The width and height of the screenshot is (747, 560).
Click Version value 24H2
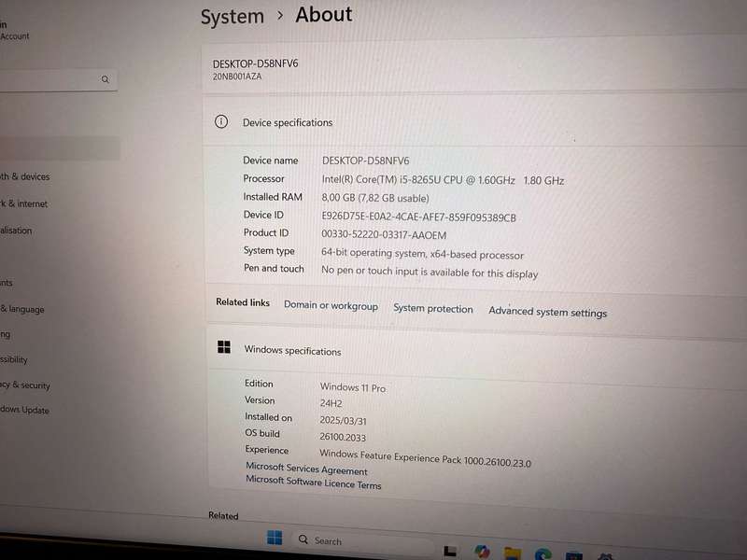coord(331,403)
